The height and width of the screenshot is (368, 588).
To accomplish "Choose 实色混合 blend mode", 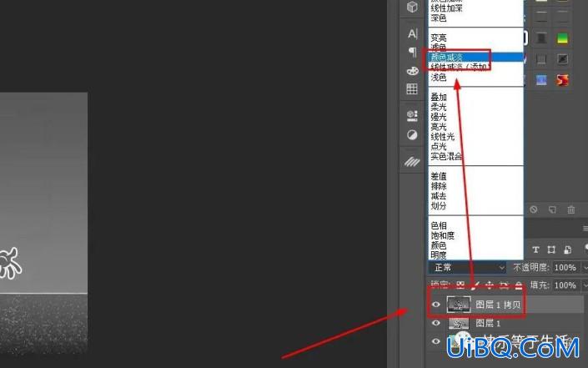I will point(475,156).
